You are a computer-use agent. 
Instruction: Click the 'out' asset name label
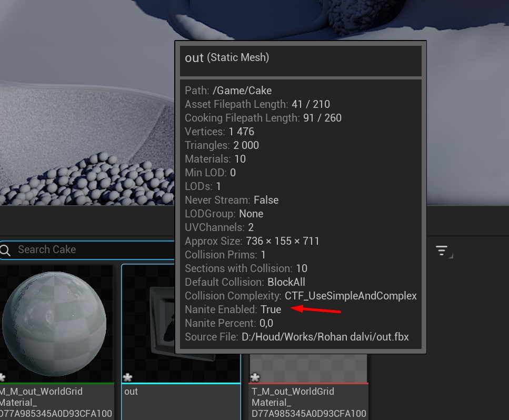[131, 392]
